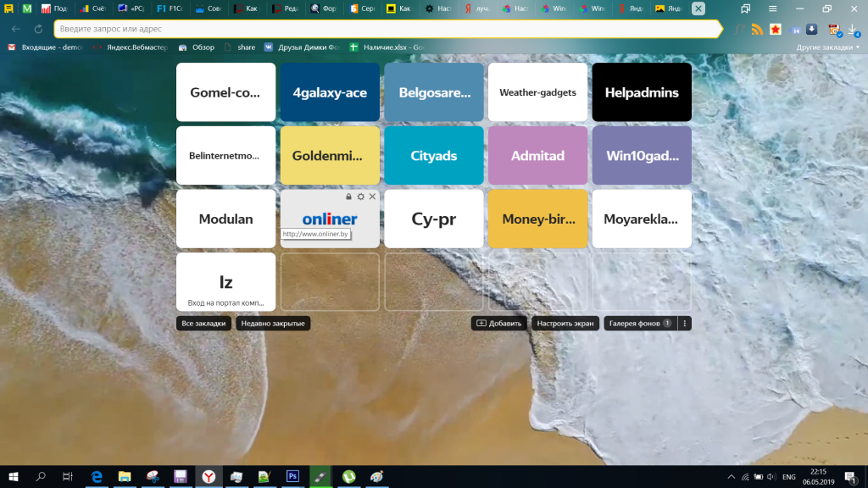
Task: Open the Admitad tile
Action: click(537, 156)
